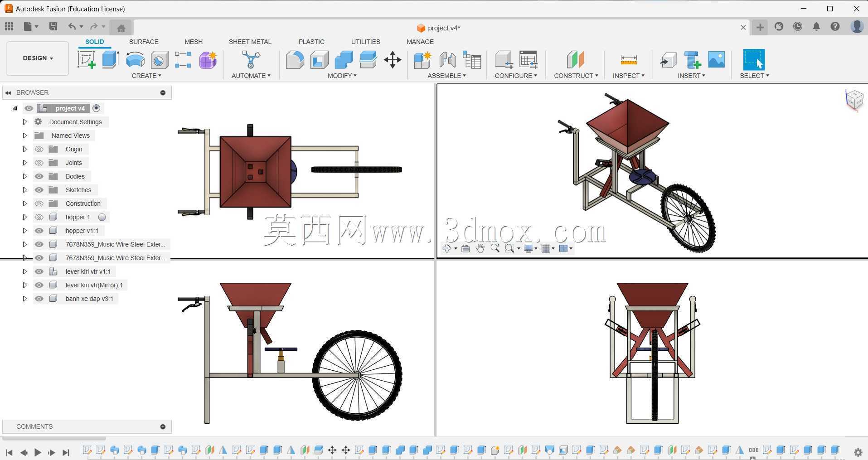Click the Joint tool icon
Screen dimensions: 868x460
447,59
